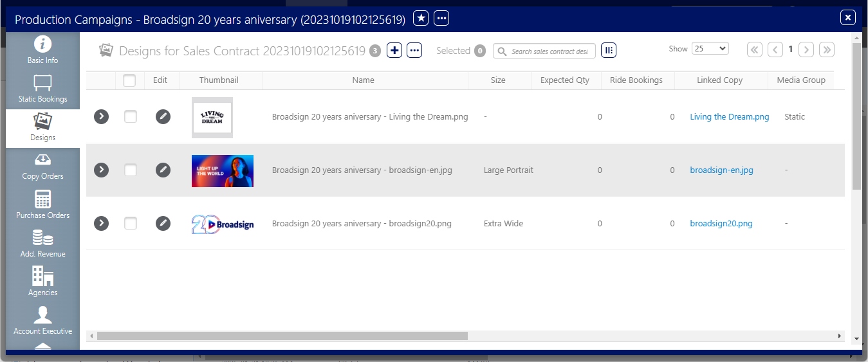Click the horizontal scrollbar thumb
Screen dimensions: 868x362
pyautogui.click(x=282, y=336)
